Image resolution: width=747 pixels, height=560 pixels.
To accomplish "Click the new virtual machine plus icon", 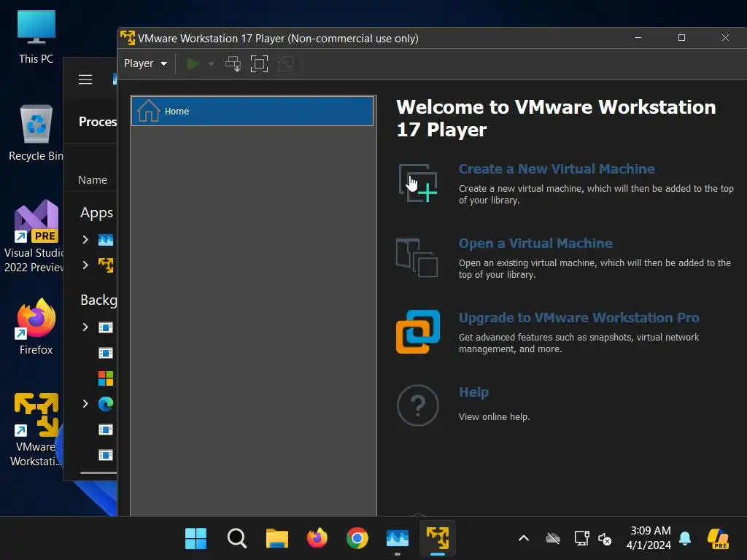I will (x=418, y=183).
